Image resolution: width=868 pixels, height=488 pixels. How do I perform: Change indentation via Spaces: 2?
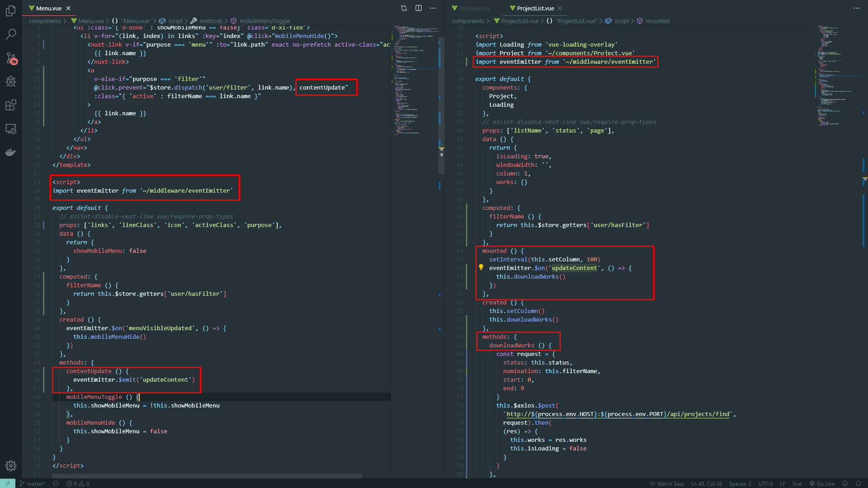coord(740,483)
